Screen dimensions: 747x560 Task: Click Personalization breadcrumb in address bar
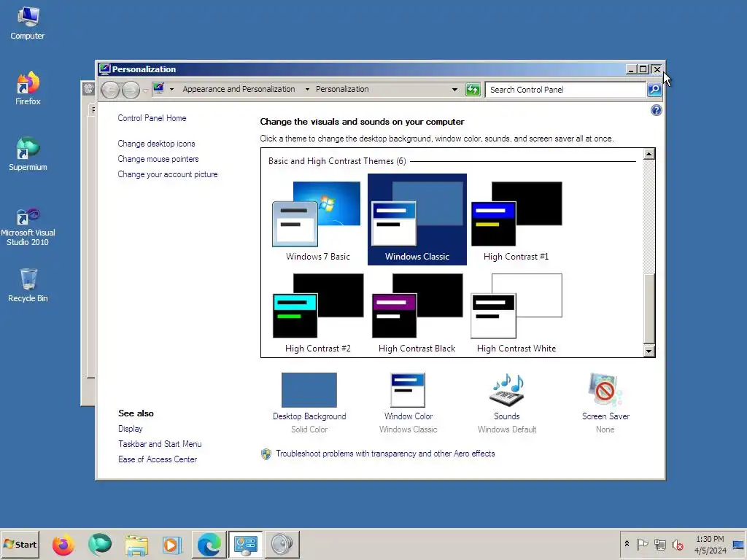click(342, 89)
